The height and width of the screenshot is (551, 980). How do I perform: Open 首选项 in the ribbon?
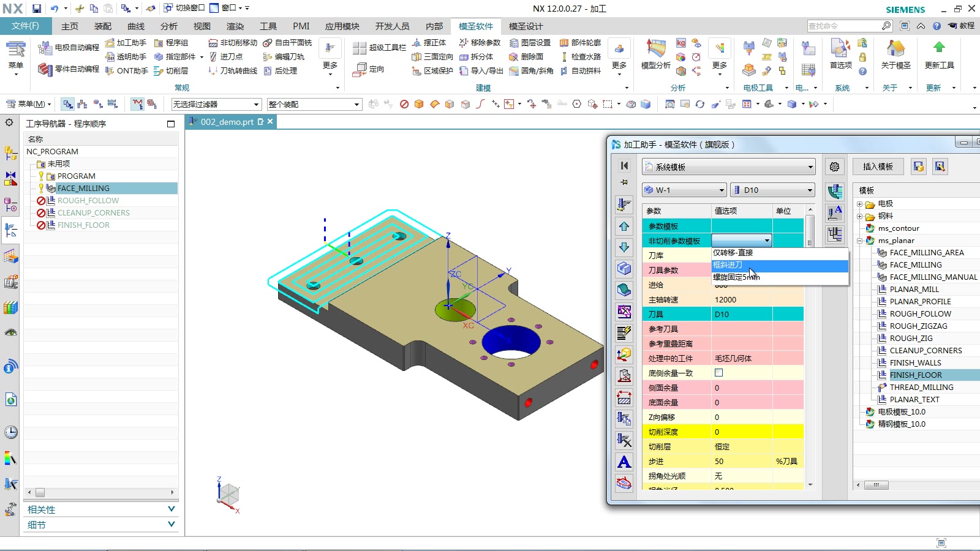point(840,54)
